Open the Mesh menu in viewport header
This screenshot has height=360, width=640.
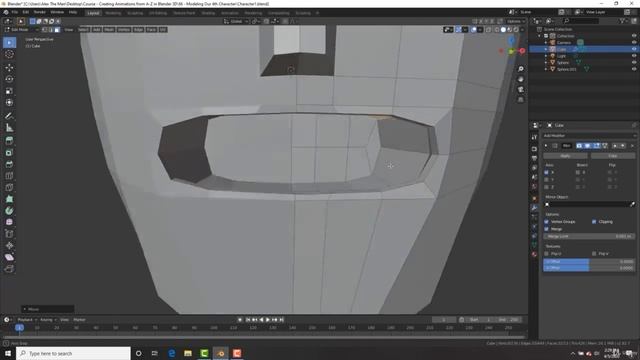109,30
